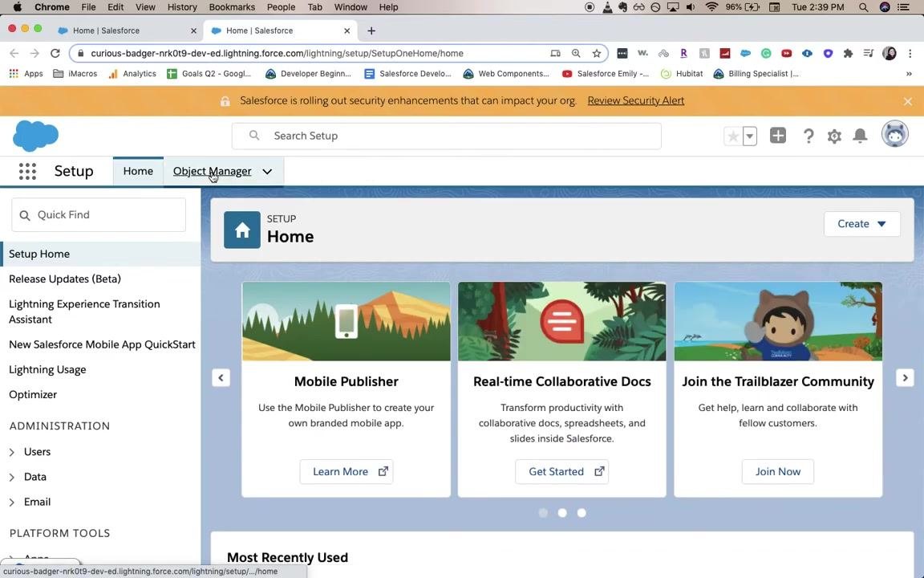Click the Salesforce cloud logo

coord(35,136)
